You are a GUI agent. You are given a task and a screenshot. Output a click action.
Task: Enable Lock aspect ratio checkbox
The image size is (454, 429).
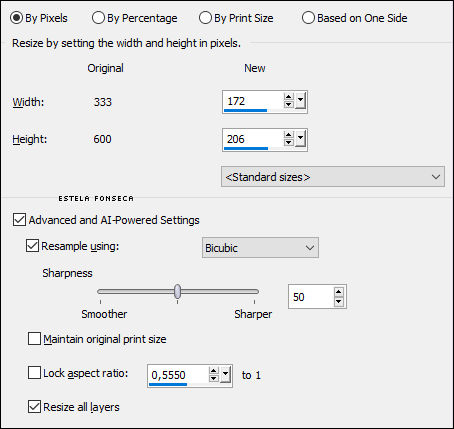[34, 373]
